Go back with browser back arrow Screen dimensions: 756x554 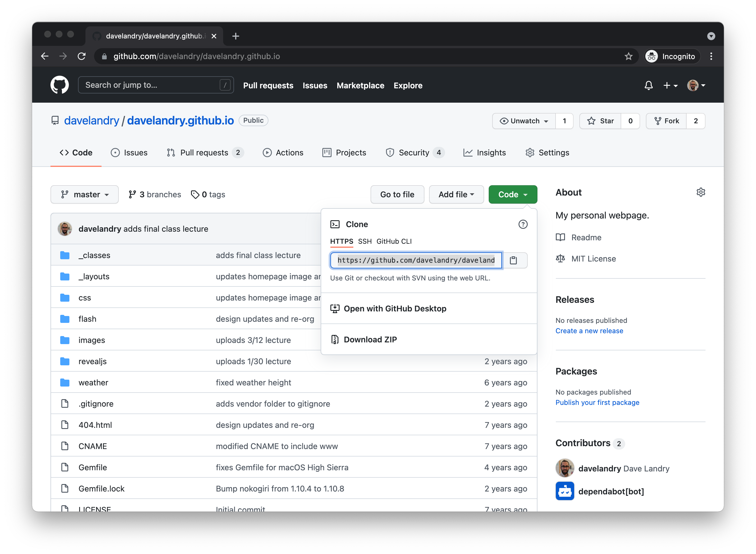45,56
